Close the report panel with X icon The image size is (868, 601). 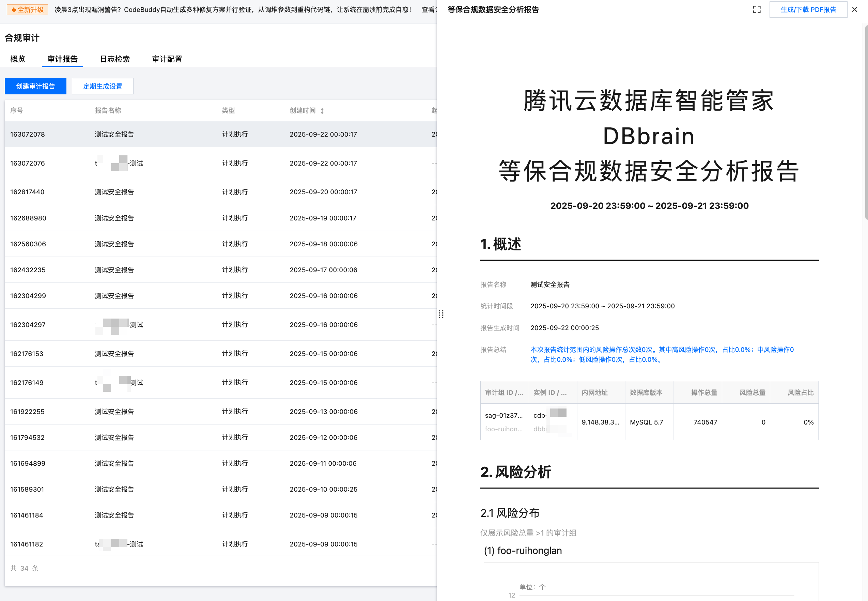(x=854, y=10)
